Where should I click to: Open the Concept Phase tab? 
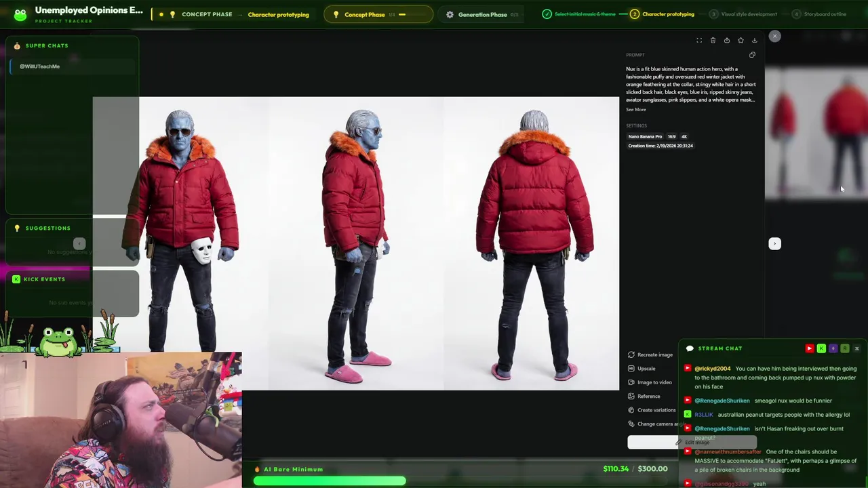378,14
